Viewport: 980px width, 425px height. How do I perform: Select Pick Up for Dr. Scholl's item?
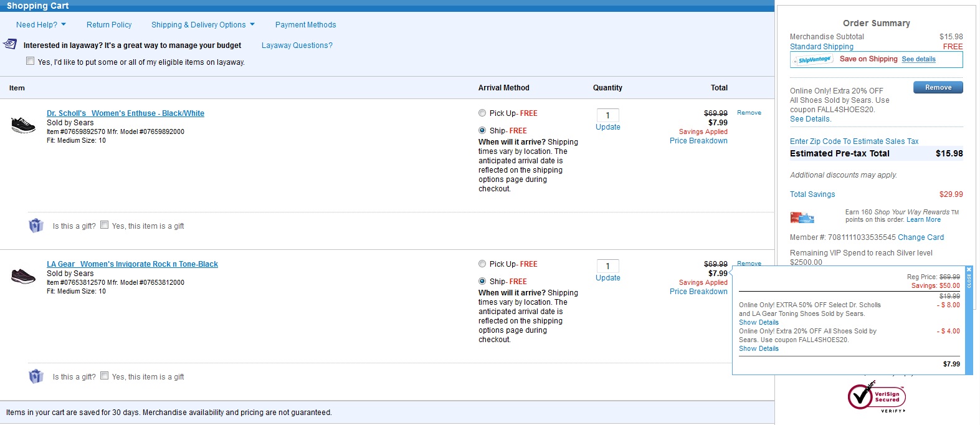[x=482, y=113]
